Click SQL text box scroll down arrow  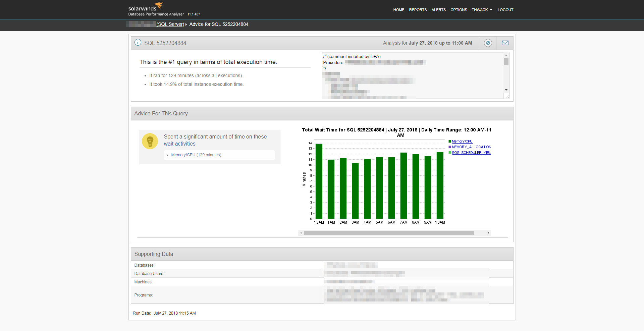point(506,90)
